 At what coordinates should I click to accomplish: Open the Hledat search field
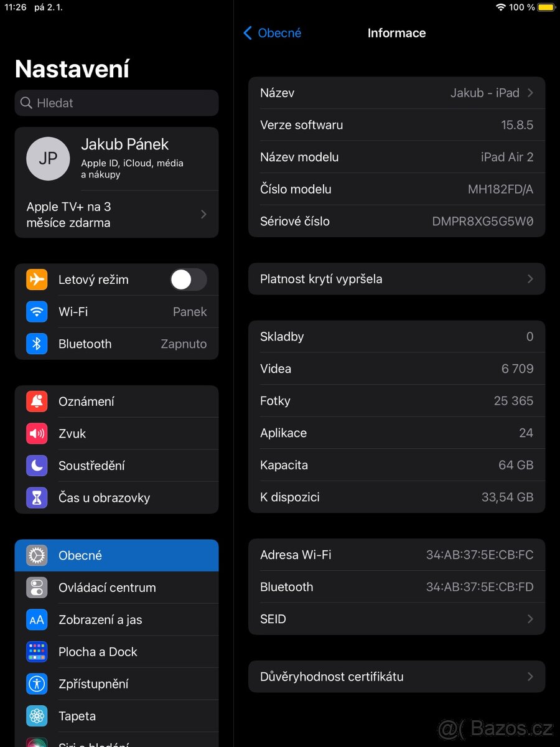pos(116,103)
